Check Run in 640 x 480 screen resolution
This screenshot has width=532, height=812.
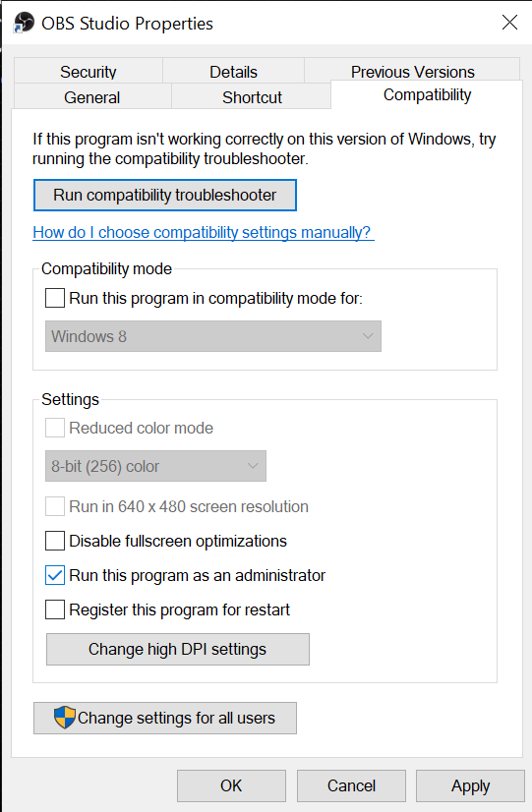[55, 506]
